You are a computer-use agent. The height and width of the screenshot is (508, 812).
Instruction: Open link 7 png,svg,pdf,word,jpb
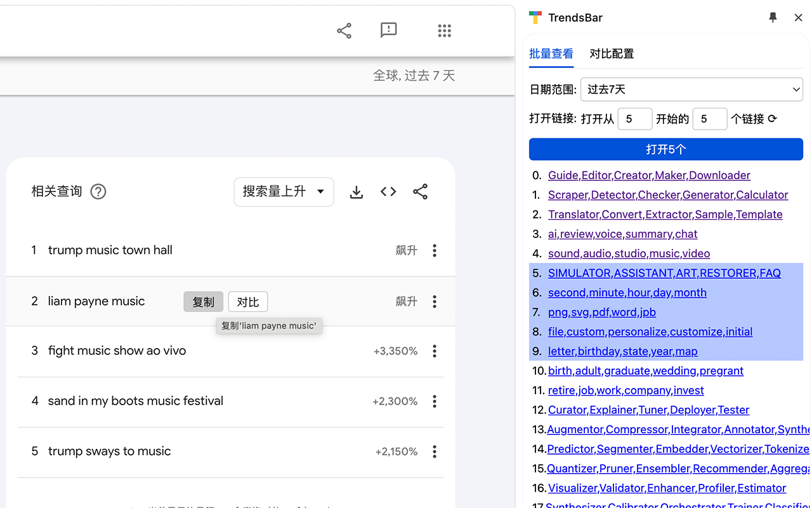point(601,312)
